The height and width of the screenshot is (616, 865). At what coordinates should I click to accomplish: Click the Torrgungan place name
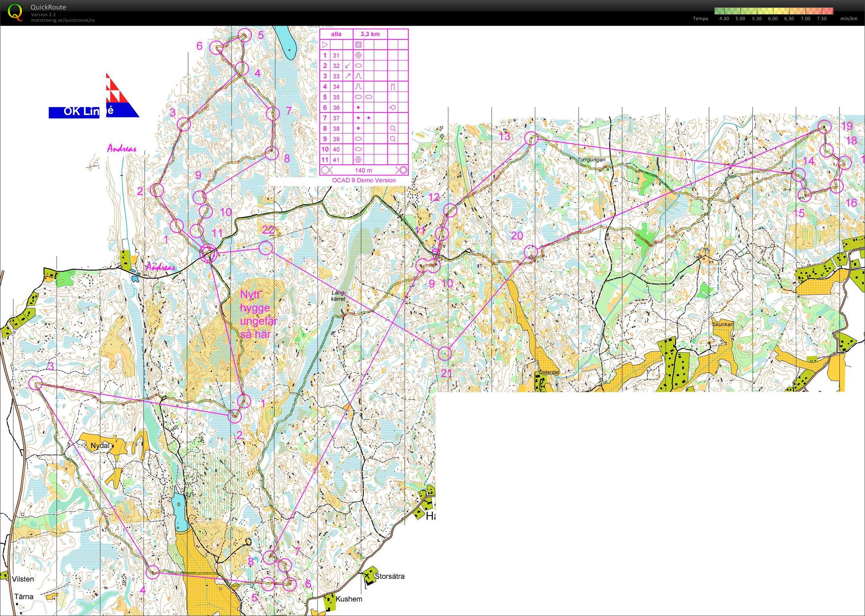[x=591, y=160]
